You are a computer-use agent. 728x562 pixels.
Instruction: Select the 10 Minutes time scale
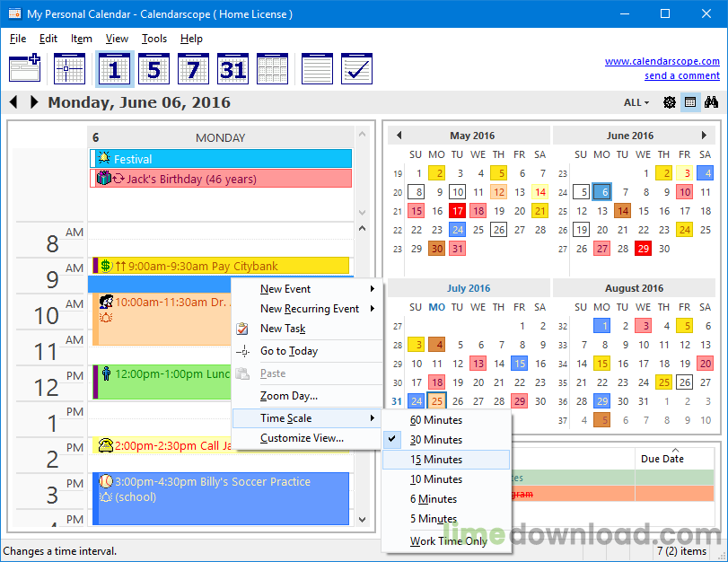click(446, 479)
